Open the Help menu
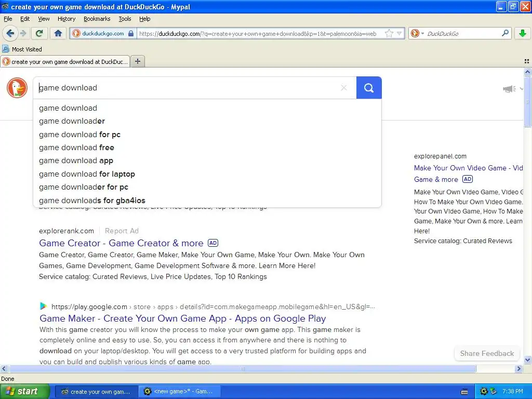The image size is (532, 399). 144,19
